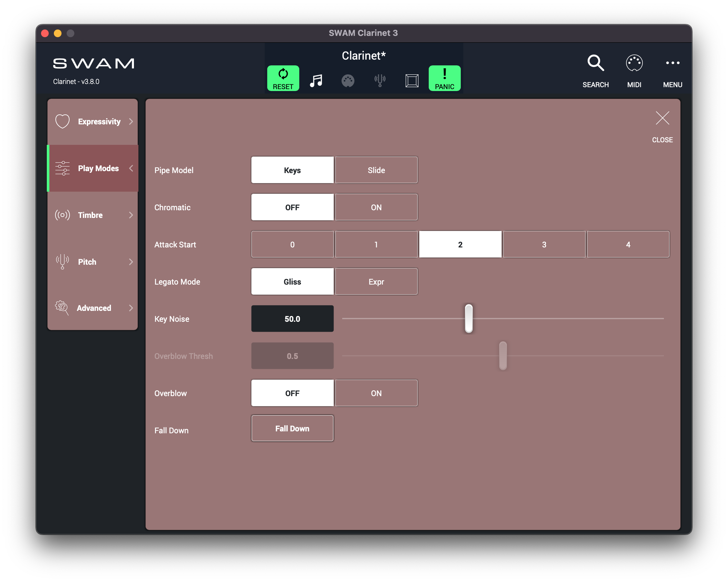The image size is (728, 582).
Task: Switch Pipe Model to Slide
Action: (376, 170)
